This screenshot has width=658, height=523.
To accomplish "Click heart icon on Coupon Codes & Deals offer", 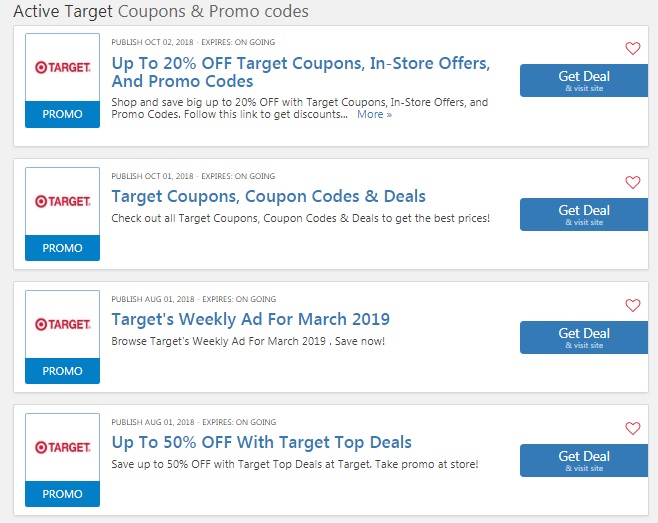I will coord(632,182).
